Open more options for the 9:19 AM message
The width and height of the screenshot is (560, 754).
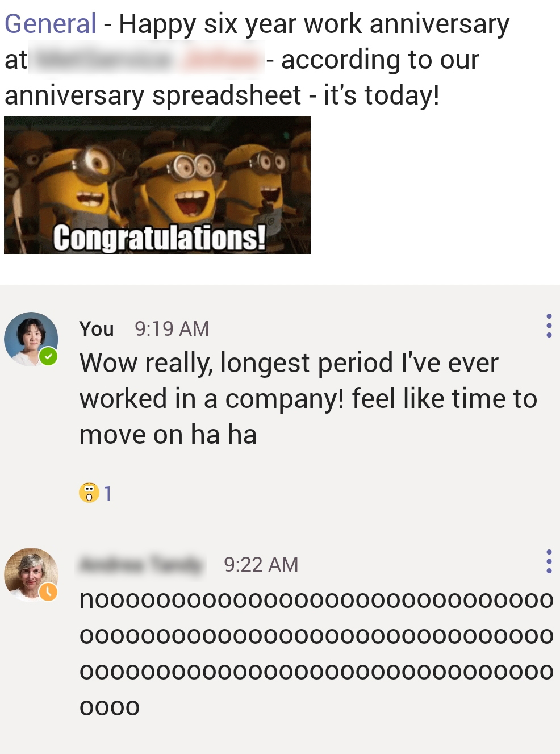click(549, 326)
